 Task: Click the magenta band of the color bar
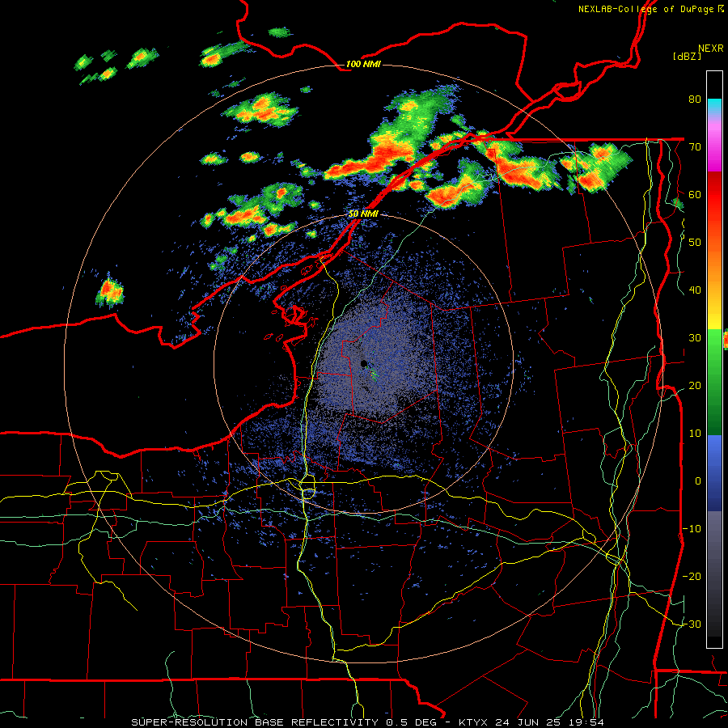(714, 149)
